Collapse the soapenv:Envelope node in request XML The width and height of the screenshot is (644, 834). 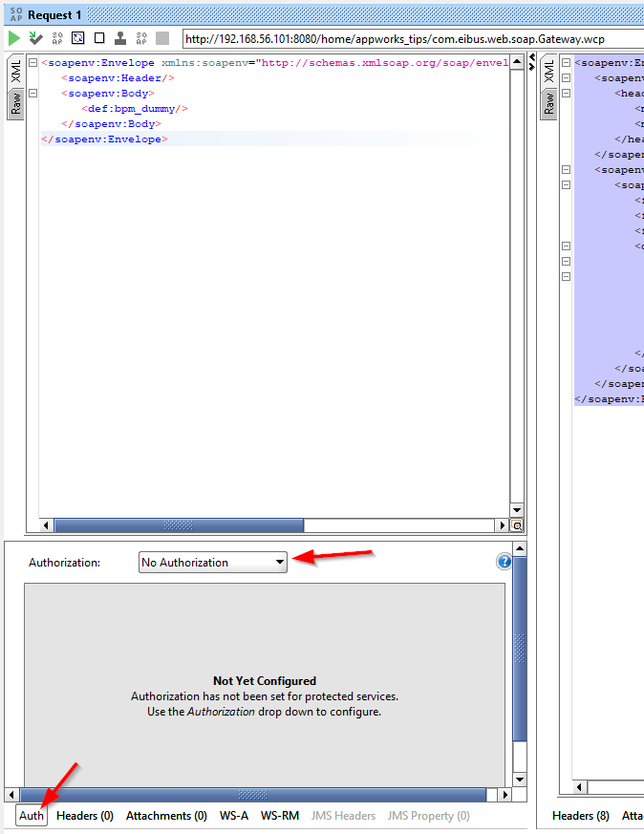coord(33,63)
